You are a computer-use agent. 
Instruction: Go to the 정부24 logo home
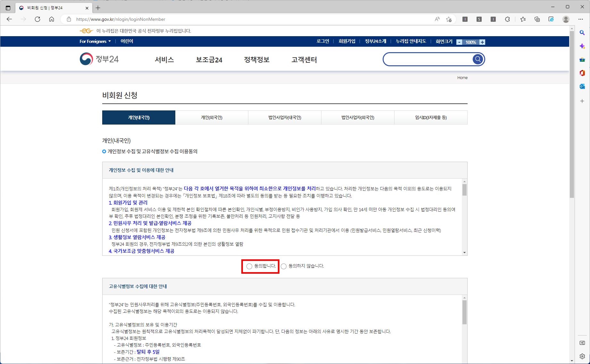99,59
